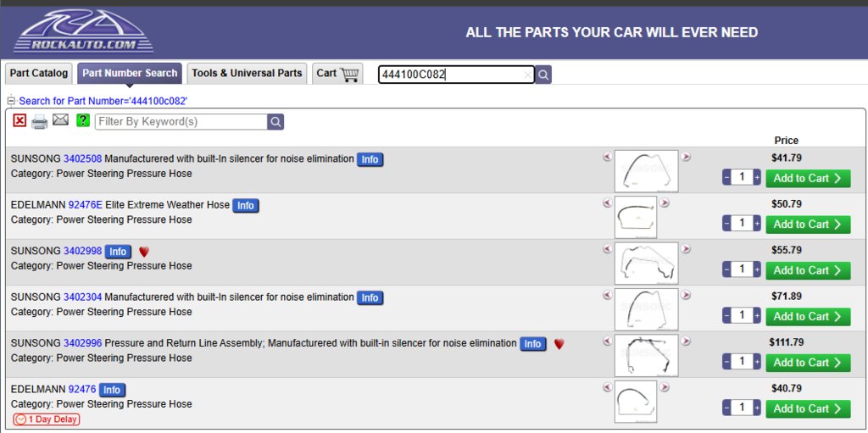868x433 pixels.
Task: Click the Info button for SUNSONG 3402998
Action: 118,252
